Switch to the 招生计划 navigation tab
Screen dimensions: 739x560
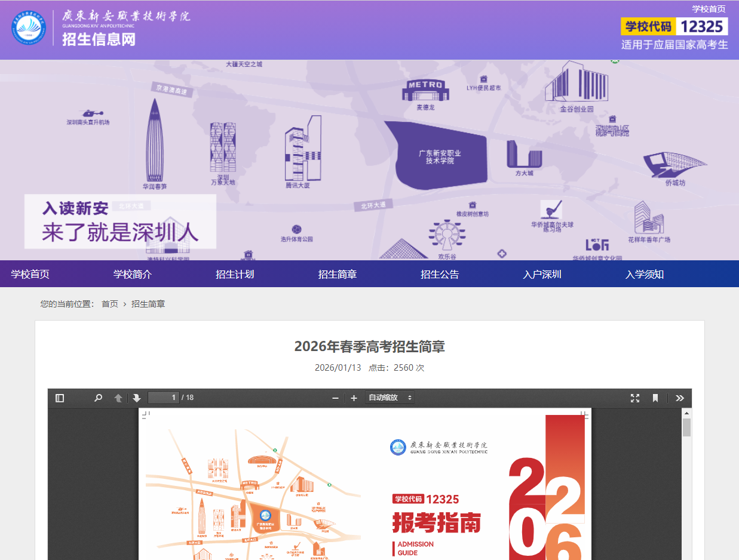click(x=234, y=273)
